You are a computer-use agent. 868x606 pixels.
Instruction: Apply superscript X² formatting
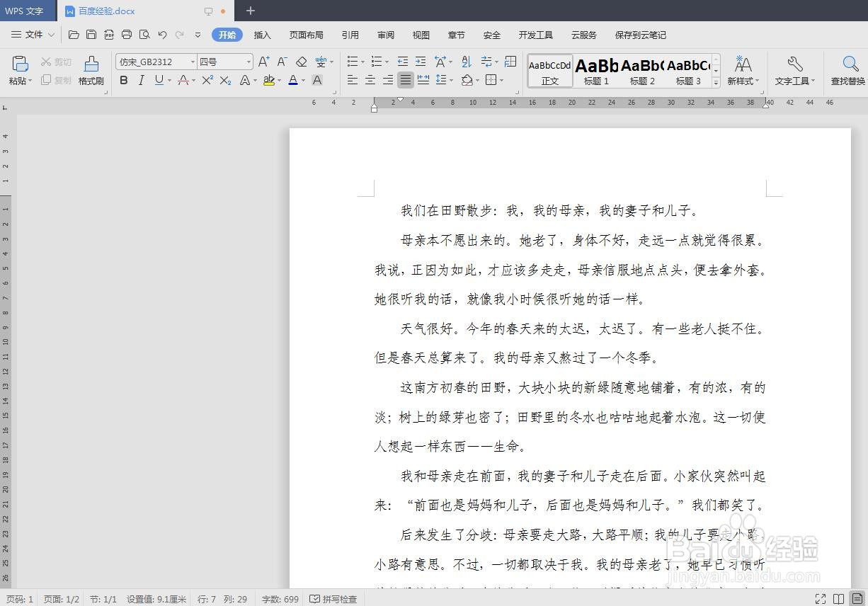(x=207, y=81)
